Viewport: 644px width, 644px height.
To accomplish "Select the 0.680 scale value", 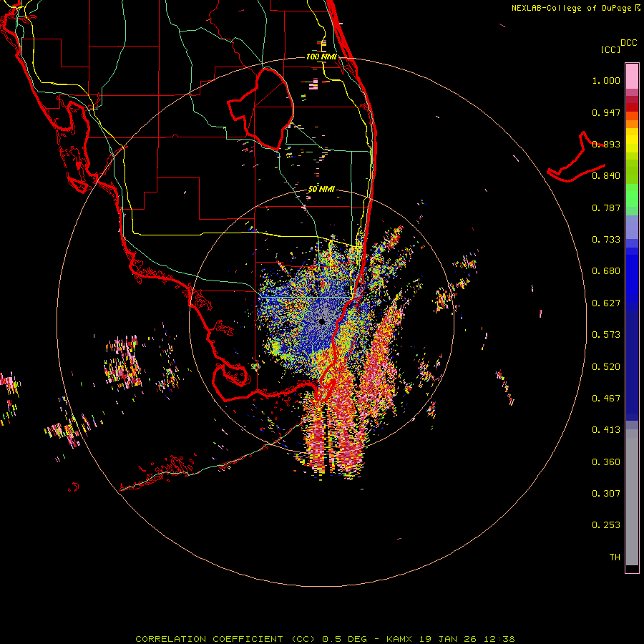I will [x=606, y=271].
